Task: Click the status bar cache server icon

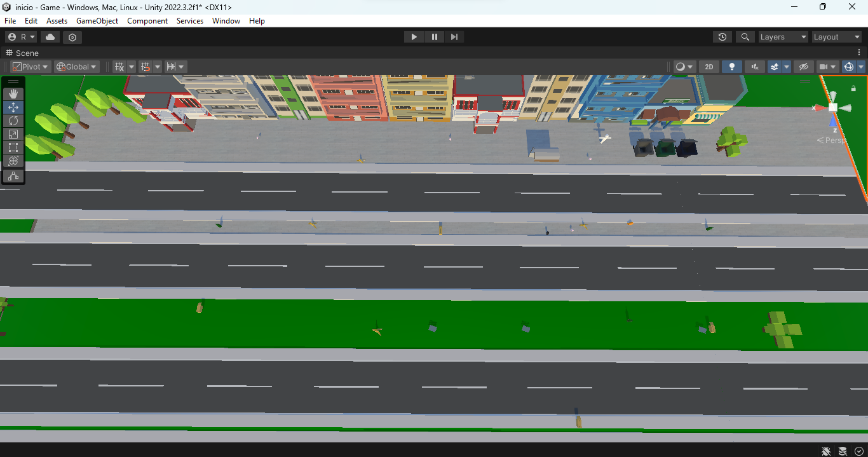Action: click(843, 451)
